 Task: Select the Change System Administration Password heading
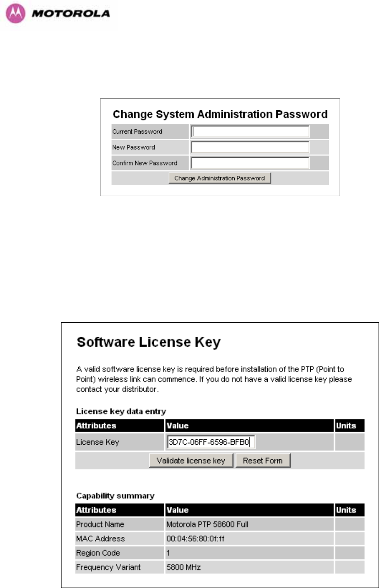pyautogui.click(x=220, y=113)
